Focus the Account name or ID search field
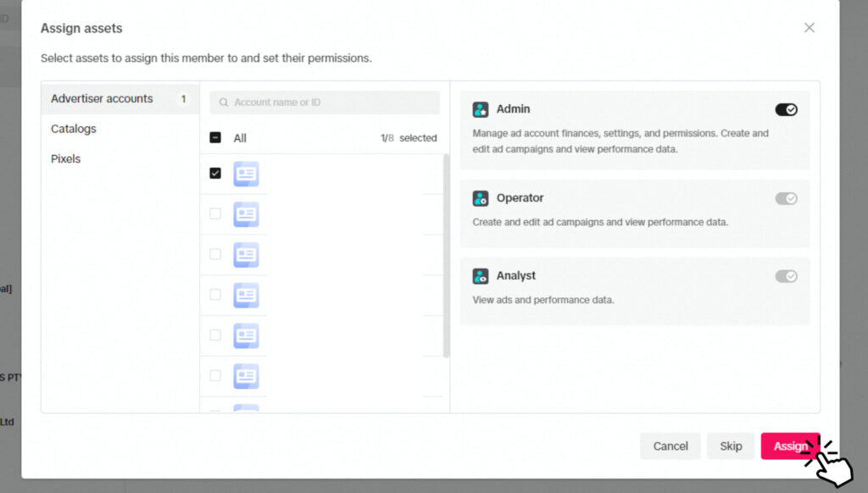868x493 pixels. [x=331, y=102]
